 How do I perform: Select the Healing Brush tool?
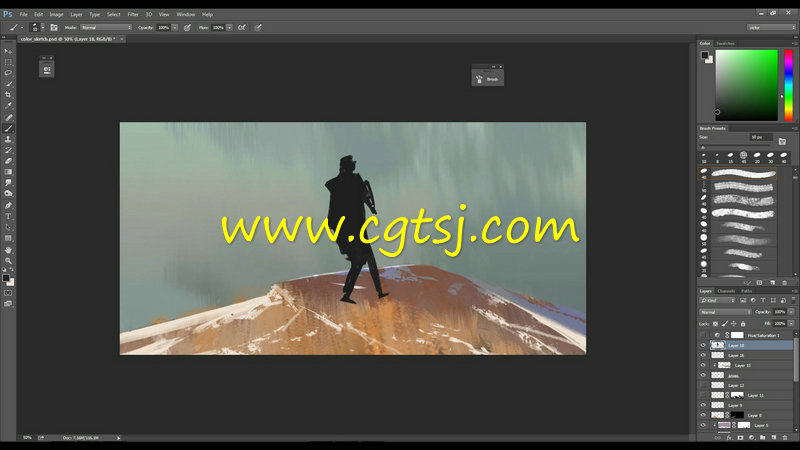point(8,117)
